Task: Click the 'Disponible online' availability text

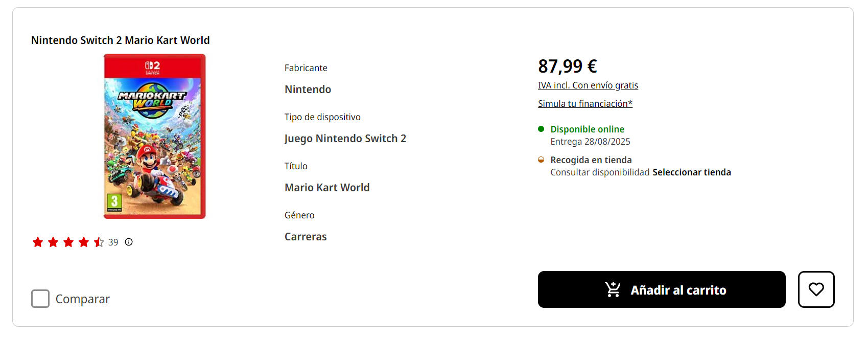Action: (587, 129)
